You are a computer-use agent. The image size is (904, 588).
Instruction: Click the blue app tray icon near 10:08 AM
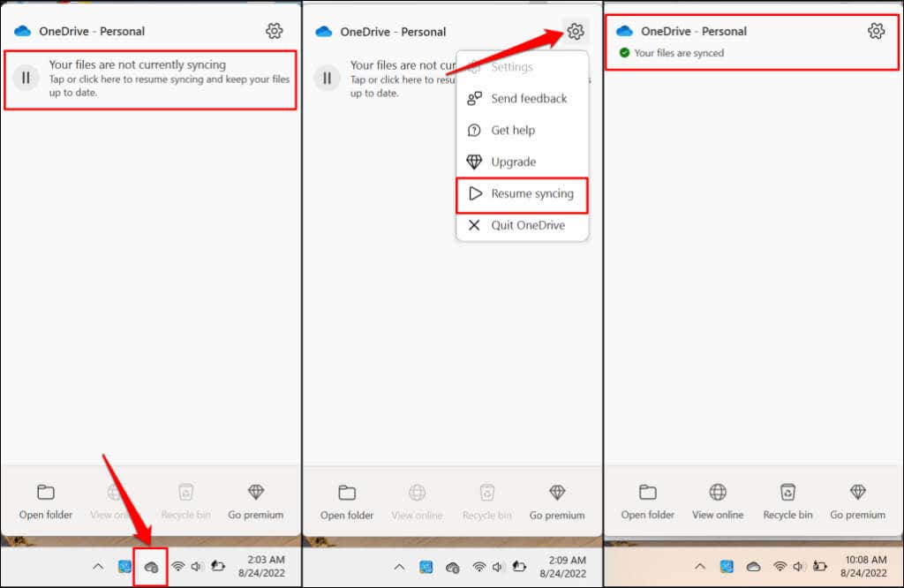(x=727, y=567)
